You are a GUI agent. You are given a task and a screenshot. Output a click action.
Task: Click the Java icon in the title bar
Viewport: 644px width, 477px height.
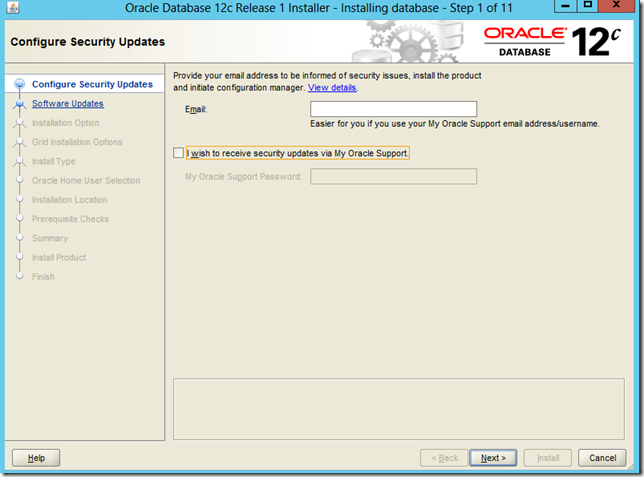pyautogui.click(x=13, y=7)
